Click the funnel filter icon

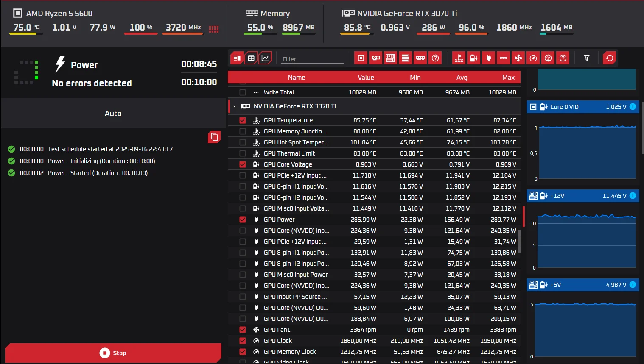point(587,58)
